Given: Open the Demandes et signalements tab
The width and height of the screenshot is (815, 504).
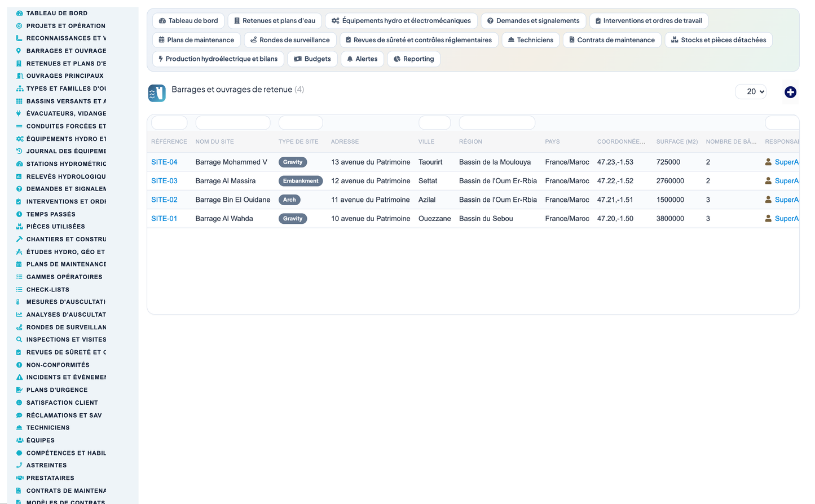Looking at the screenshot, I should [x=533, y=21].
